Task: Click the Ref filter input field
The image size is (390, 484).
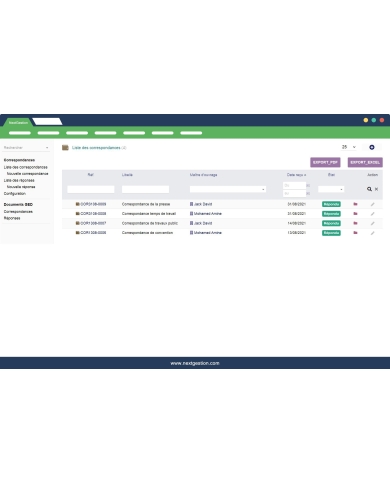Action: (91, 189)
